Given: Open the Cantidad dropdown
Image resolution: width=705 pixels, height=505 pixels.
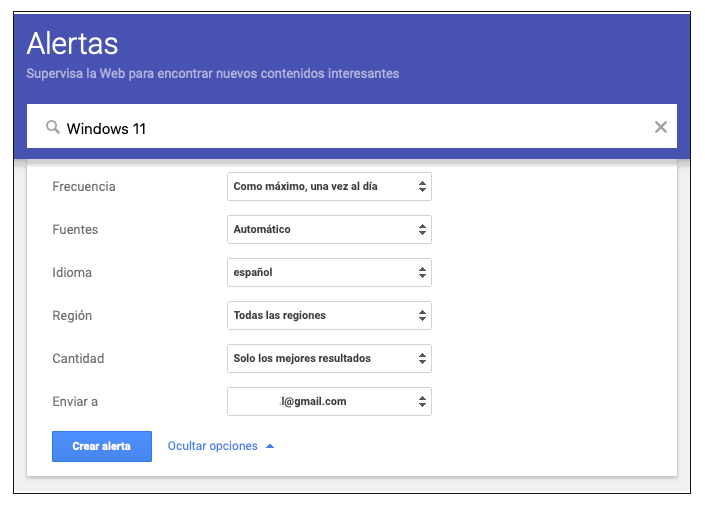Looking at the screenshot, I should pos(329,359).
